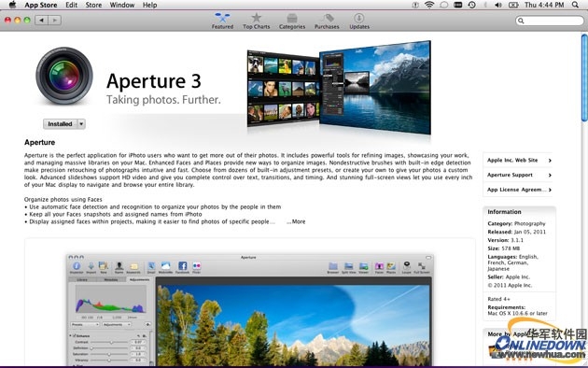The image size is (588, 368).
Task: Click the Released: Jan 05, 2011 text
Action: [517, 232]
